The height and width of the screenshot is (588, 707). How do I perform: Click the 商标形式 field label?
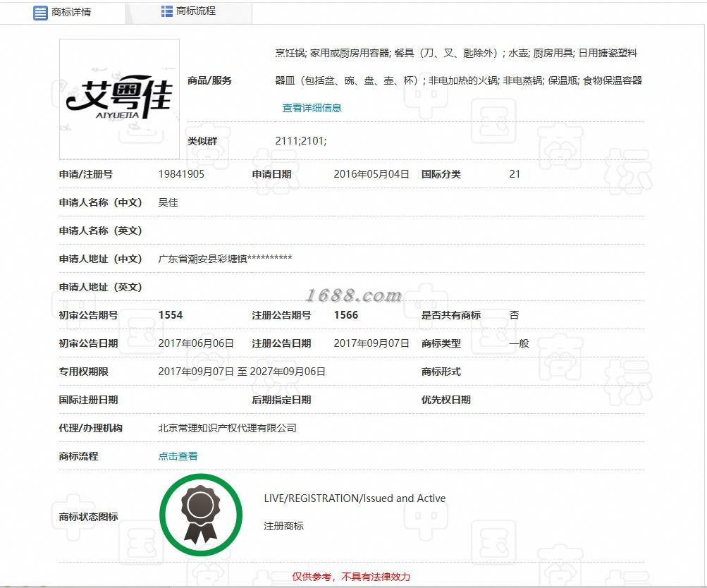coord(441,372)
